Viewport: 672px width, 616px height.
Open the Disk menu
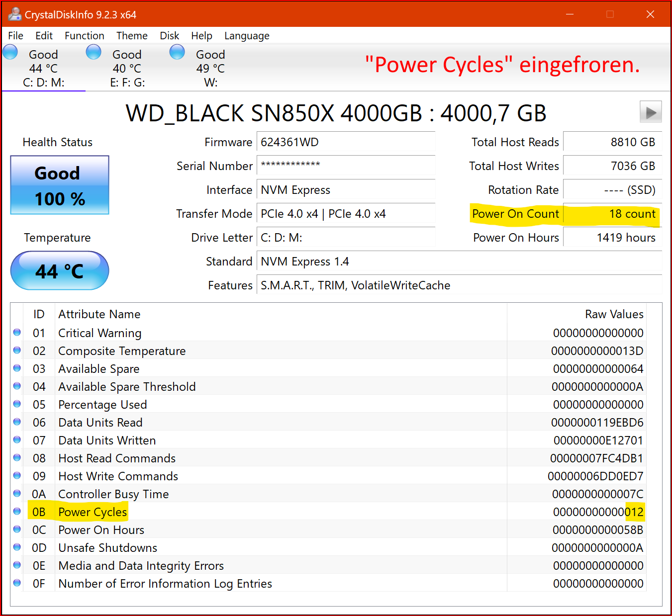tap(169, 36)
